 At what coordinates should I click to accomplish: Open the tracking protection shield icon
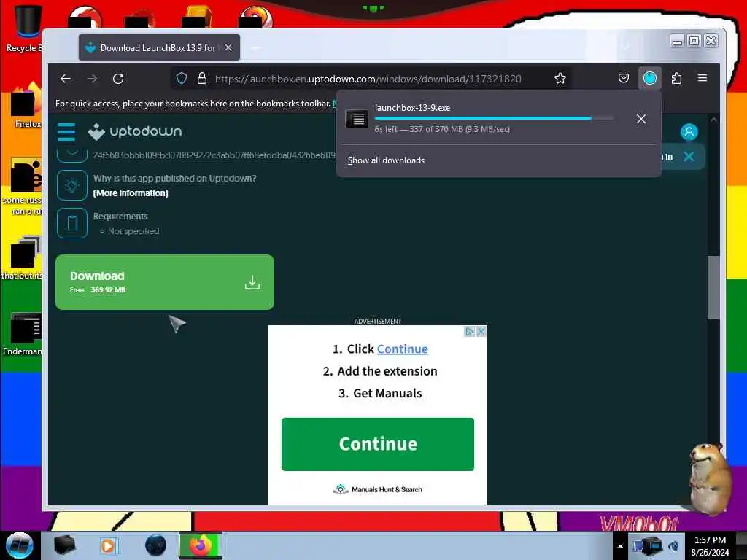coord(182,78)
